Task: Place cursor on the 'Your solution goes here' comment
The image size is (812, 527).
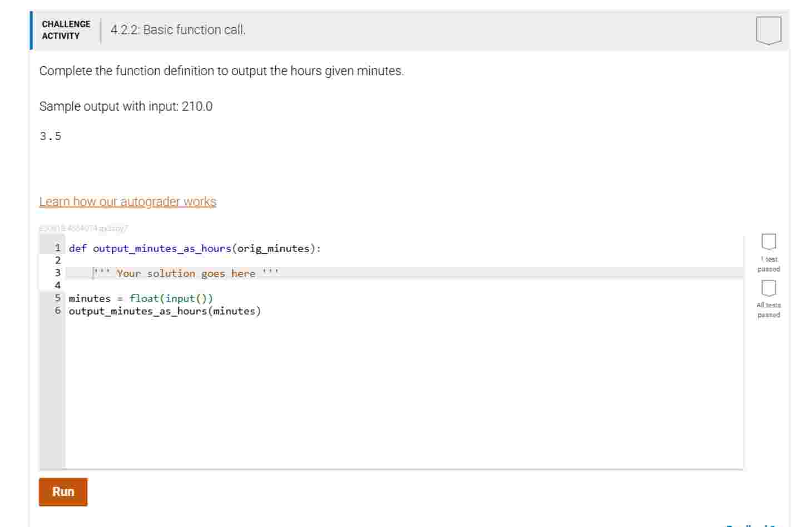Action: 186,273
